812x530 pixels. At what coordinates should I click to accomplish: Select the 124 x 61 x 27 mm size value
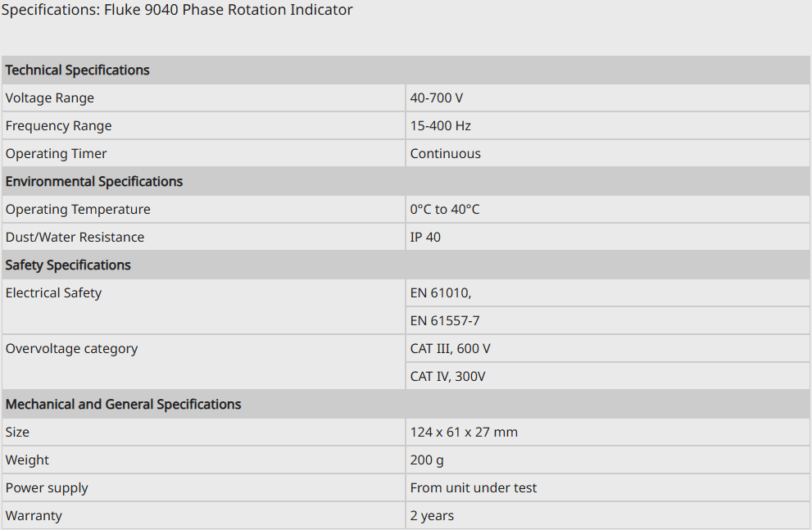click(464, 433)
